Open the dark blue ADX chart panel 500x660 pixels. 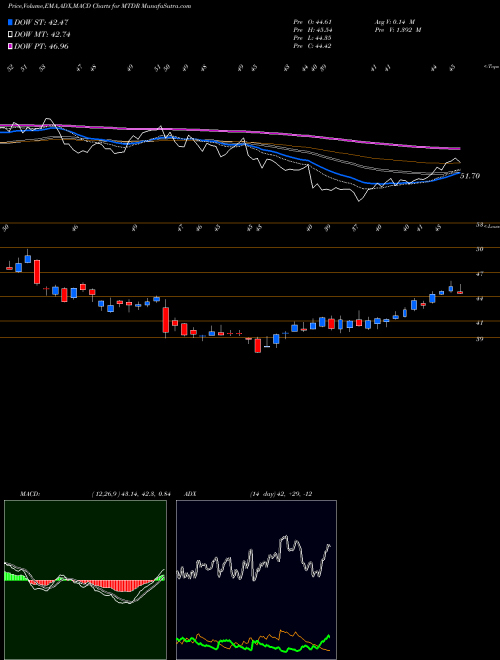pyautogui.click(x=256, y=580)
